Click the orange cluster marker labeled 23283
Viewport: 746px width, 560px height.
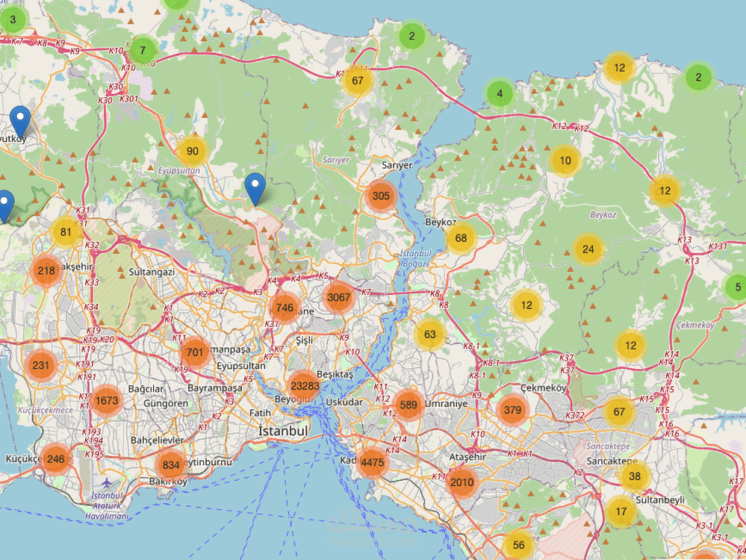305,386
